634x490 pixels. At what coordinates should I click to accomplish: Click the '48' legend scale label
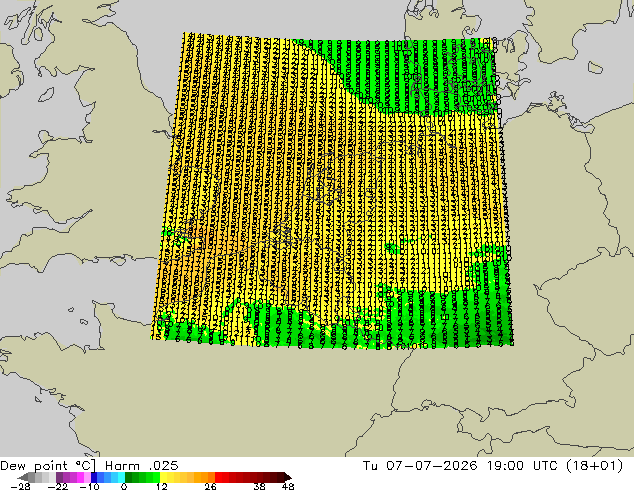288,486
